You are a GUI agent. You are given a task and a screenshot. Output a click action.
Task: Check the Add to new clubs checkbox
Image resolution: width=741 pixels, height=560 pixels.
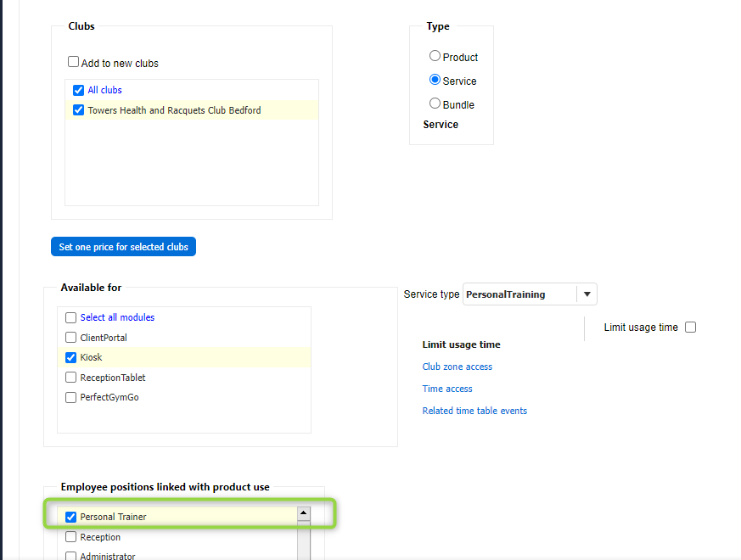(74, 62)
